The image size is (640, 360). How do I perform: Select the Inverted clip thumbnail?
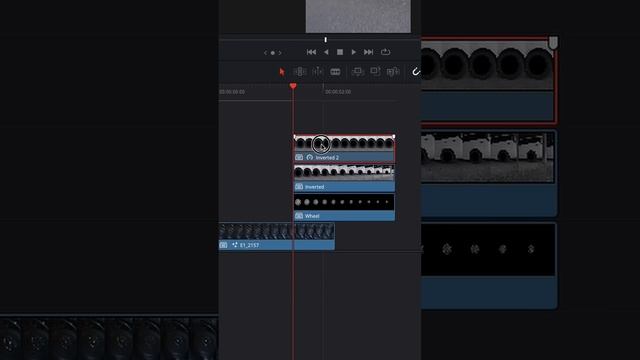tap(344, 173)
